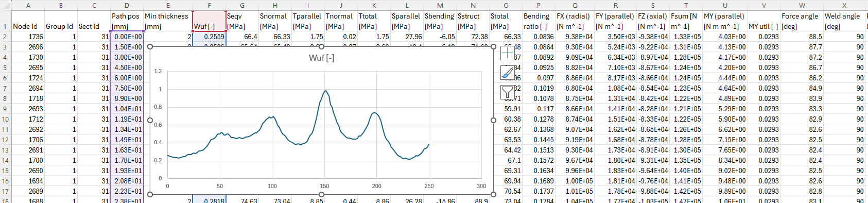Click the Sbending [MPa] header cell
868x203 pixels.
tap(440, 21)
